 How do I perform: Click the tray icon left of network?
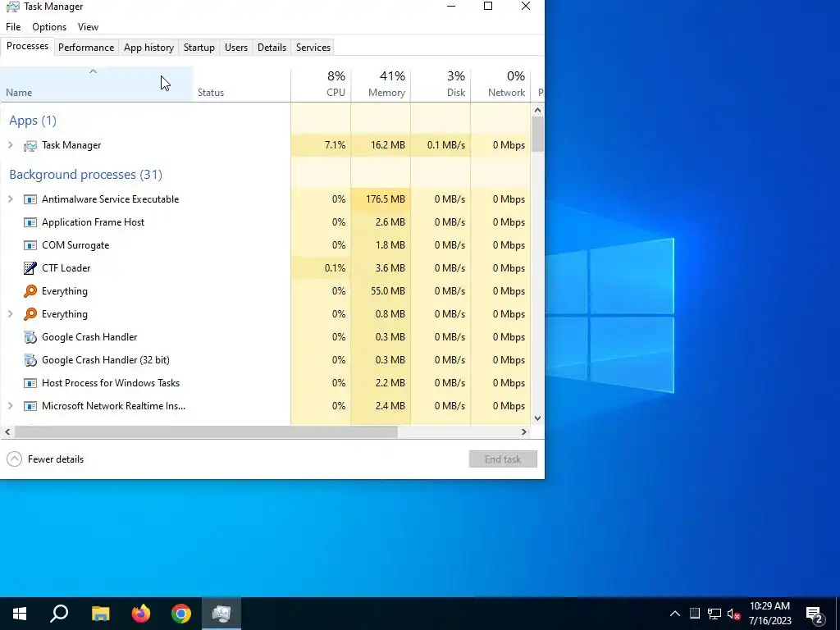point(695,614)
